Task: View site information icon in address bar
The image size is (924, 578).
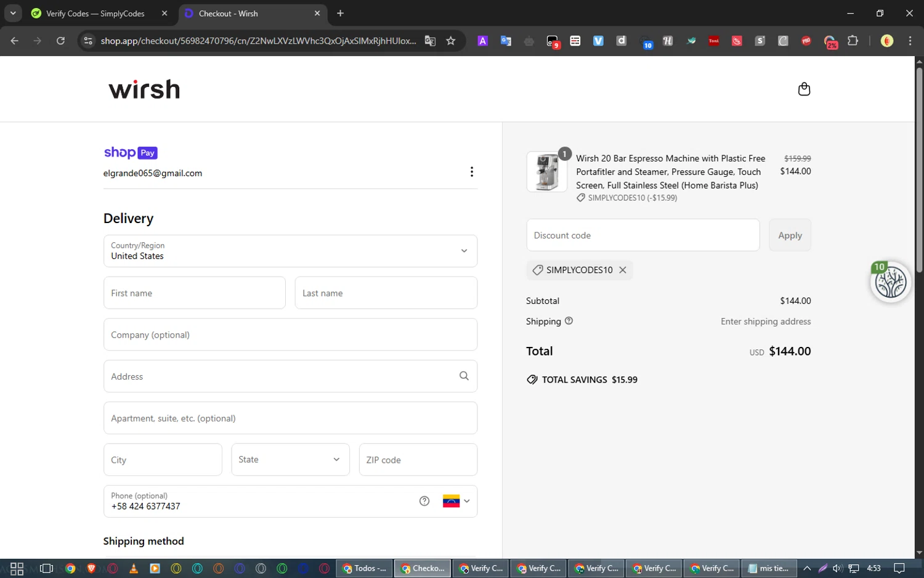Action: tap(88, 41)
